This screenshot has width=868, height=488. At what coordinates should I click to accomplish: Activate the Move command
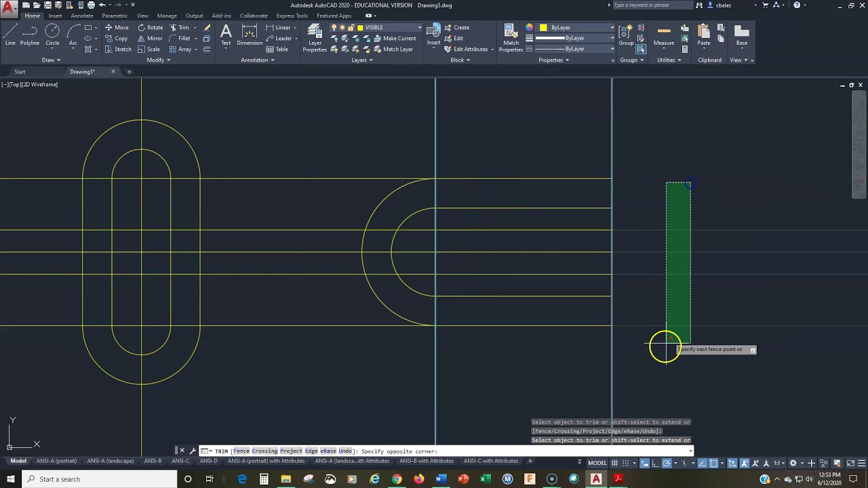(117, 28)
